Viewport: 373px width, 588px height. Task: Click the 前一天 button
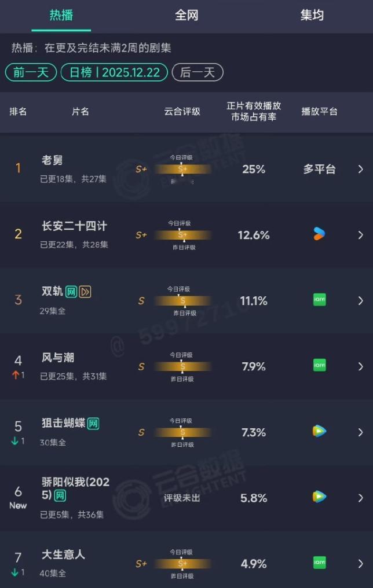pos(30,72)
